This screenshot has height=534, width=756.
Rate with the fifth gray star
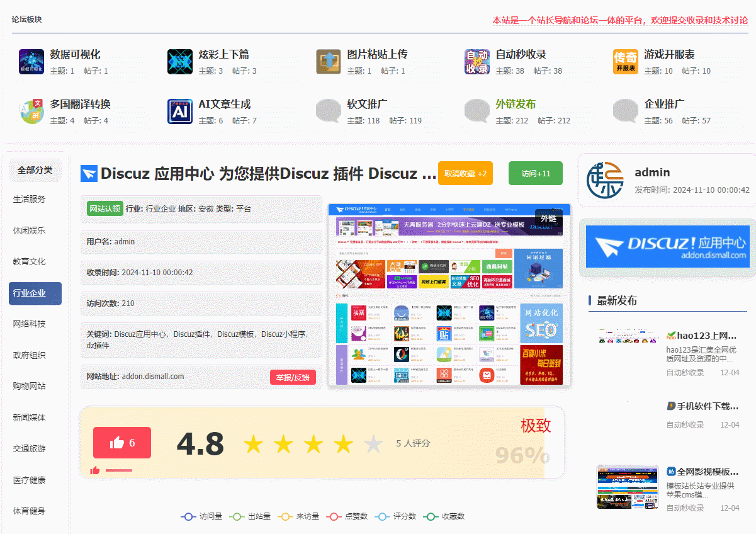pyautogui.click(x=374, y=444)
